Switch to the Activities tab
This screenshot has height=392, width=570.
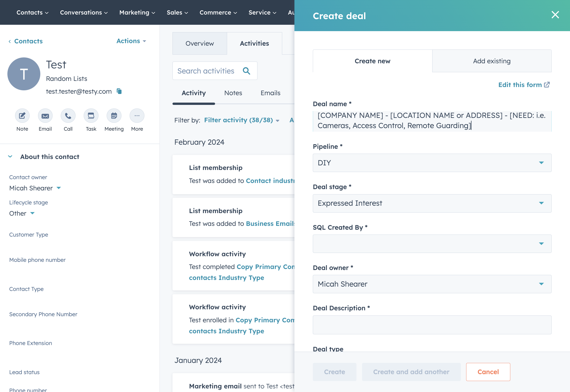[x=254, y=43]
